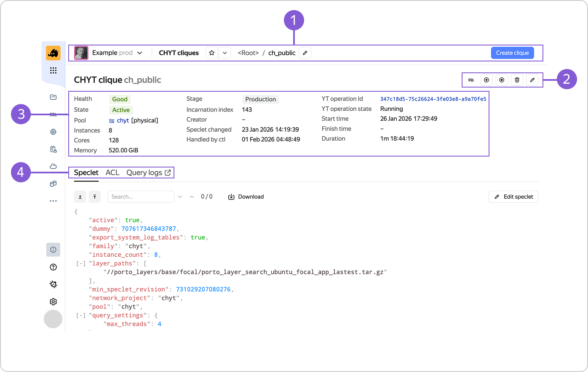This screenshot has width=588, height=372.
Task: Start the clique with play icon
Action: click(x=486, y=80)
